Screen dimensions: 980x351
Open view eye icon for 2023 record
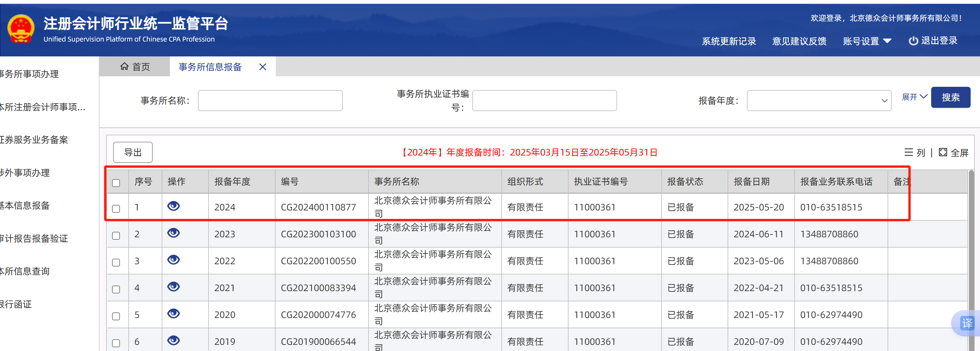(x=173, y=233)
